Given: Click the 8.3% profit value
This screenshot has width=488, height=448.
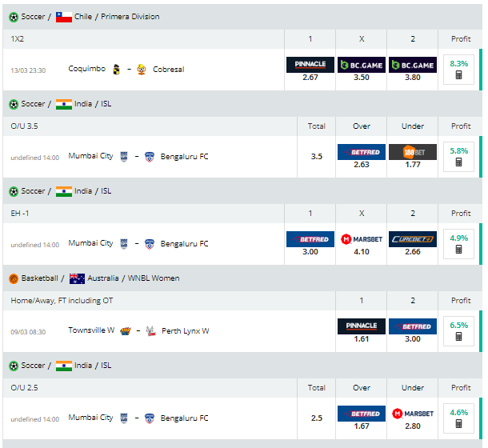Looking at the screenshot, I should click(x=459, y=62).
